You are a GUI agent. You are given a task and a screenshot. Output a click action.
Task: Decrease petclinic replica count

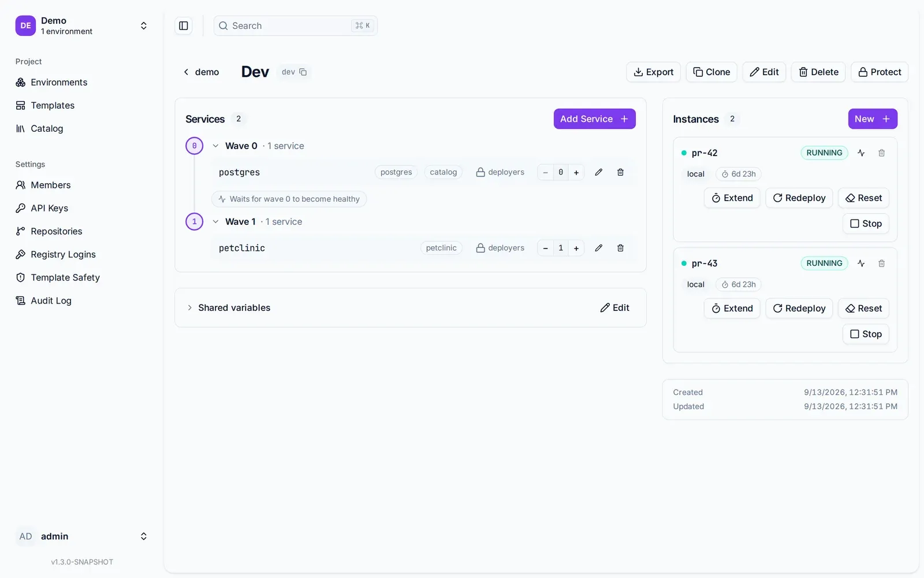pyautogui.click(x=545, y=248)
